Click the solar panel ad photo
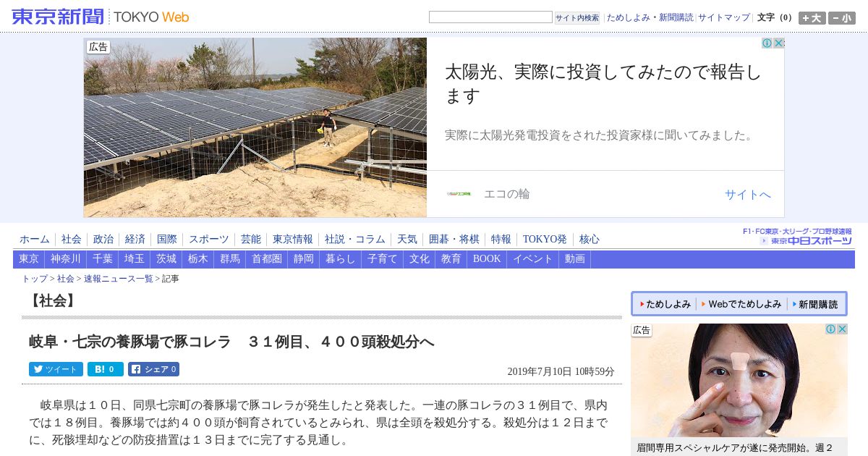This screenshot has width=868, height=456. tap(255, 127)
